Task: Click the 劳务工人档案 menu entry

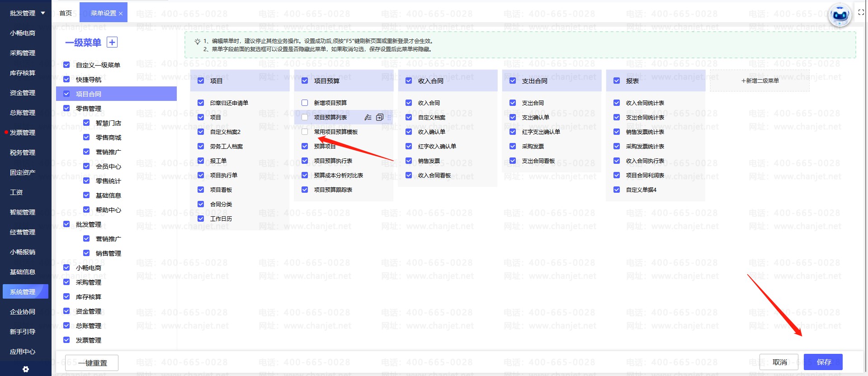Action: coord(226,147)
